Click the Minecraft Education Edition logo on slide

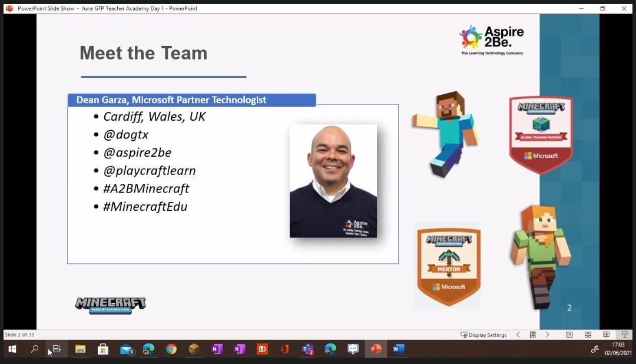point(110,305)
